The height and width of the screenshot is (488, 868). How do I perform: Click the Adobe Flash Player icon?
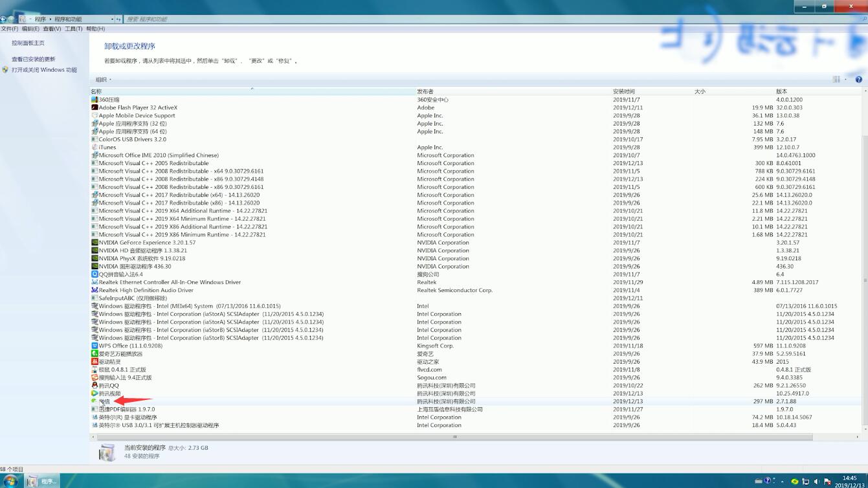click(95, 107)
